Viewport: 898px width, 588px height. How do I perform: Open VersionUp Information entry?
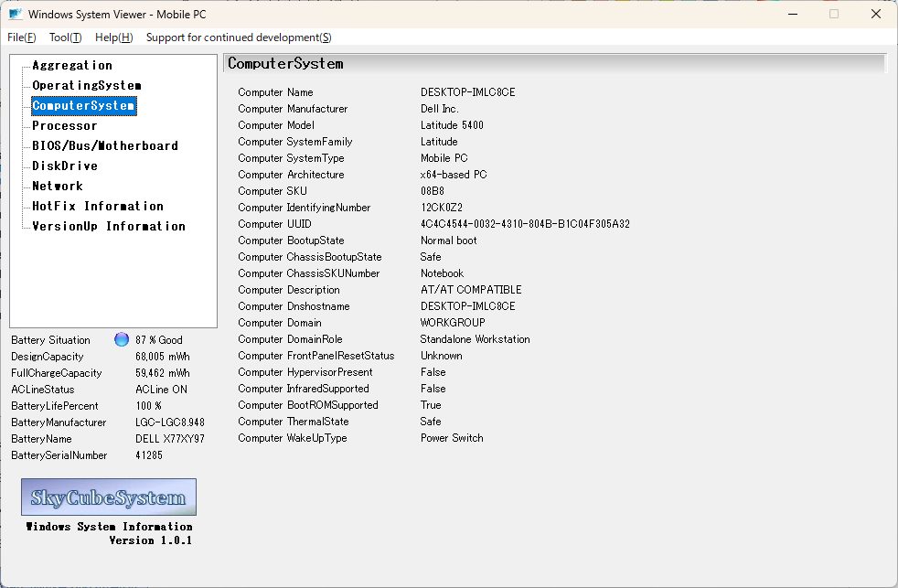coord(109,226)
